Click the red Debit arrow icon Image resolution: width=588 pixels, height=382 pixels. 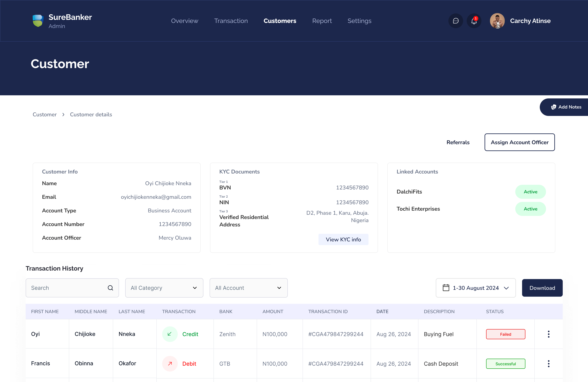click(170, 364)
